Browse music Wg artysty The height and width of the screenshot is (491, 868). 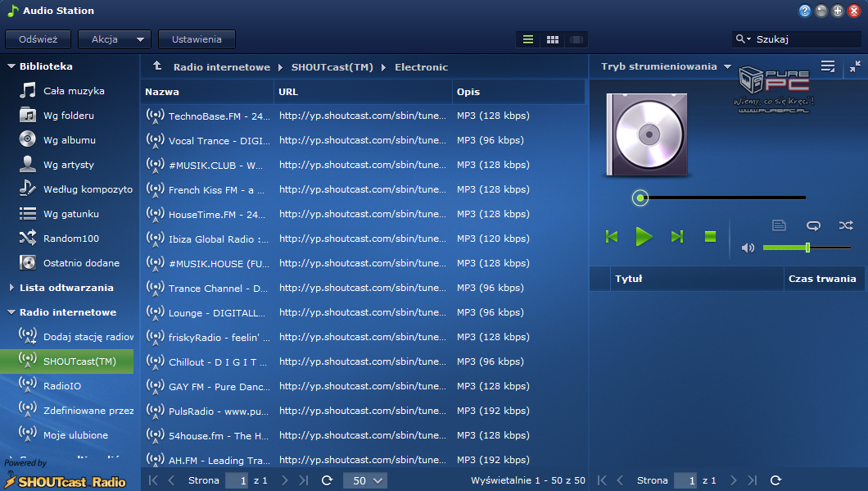coord(67,165)
